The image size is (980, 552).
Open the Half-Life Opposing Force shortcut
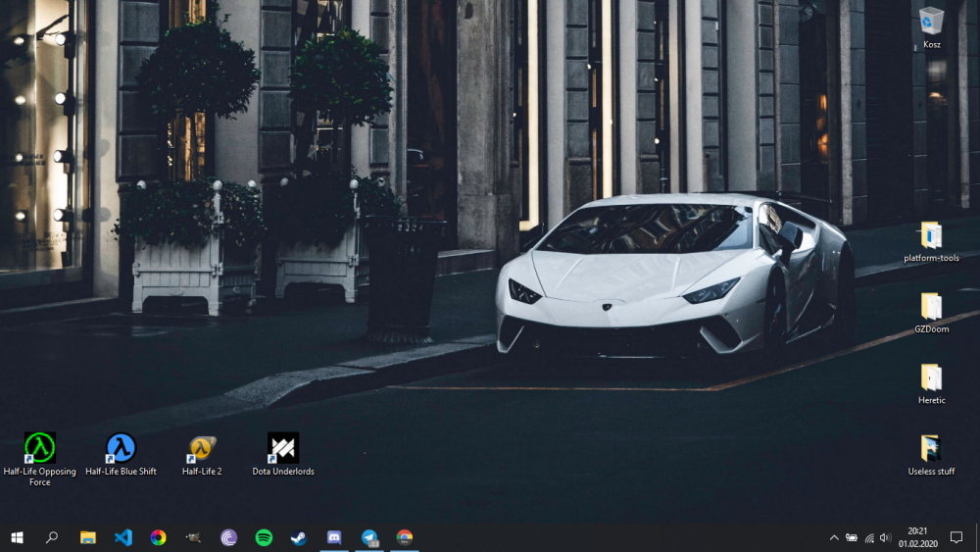pos(39,448)
